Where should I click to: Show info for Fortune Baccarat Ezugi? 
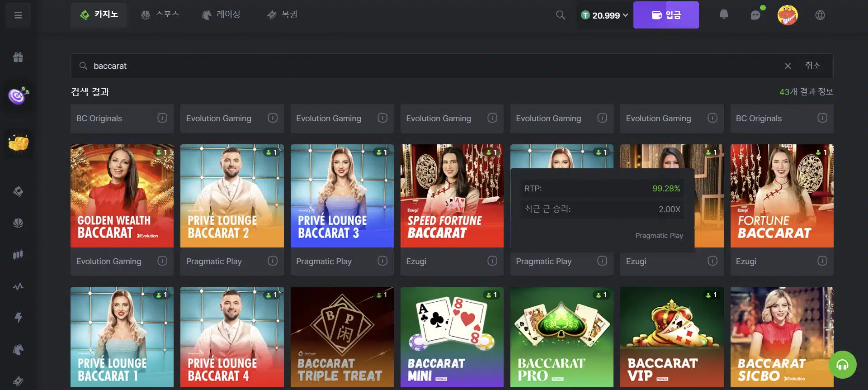[822, 261]
